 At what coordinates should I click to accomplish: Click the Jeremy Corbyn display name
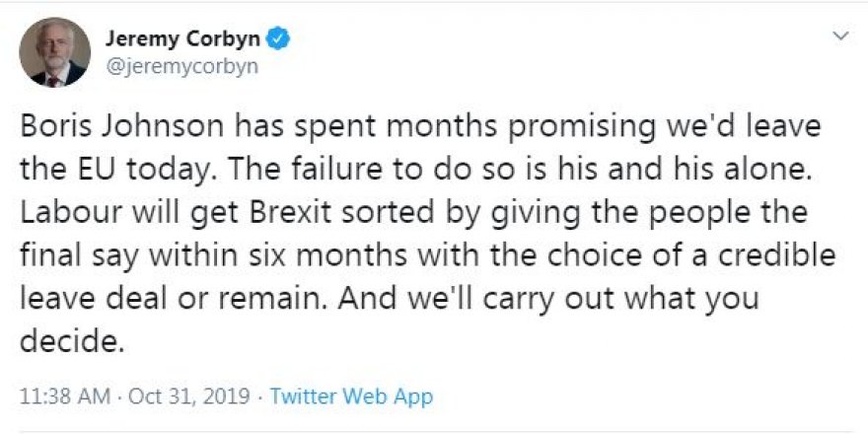[x=183, y=40]
